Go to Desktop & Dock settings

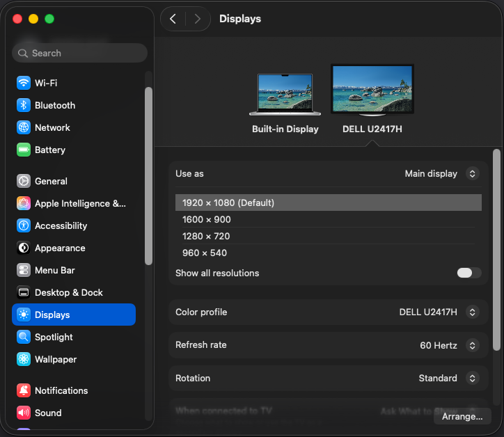[x=68, y=292]
